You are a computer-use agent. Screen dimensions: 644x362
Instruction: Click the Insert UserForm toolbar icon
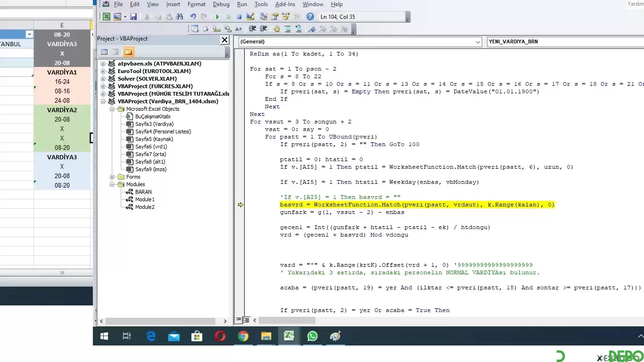(x=117, y=16)
